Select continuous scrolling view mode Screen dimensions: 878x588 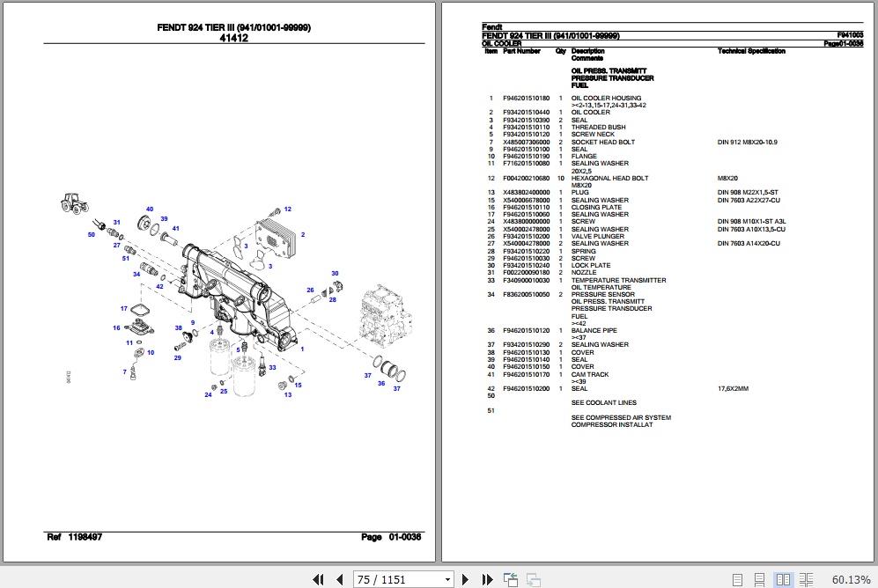tap(759, 579)
